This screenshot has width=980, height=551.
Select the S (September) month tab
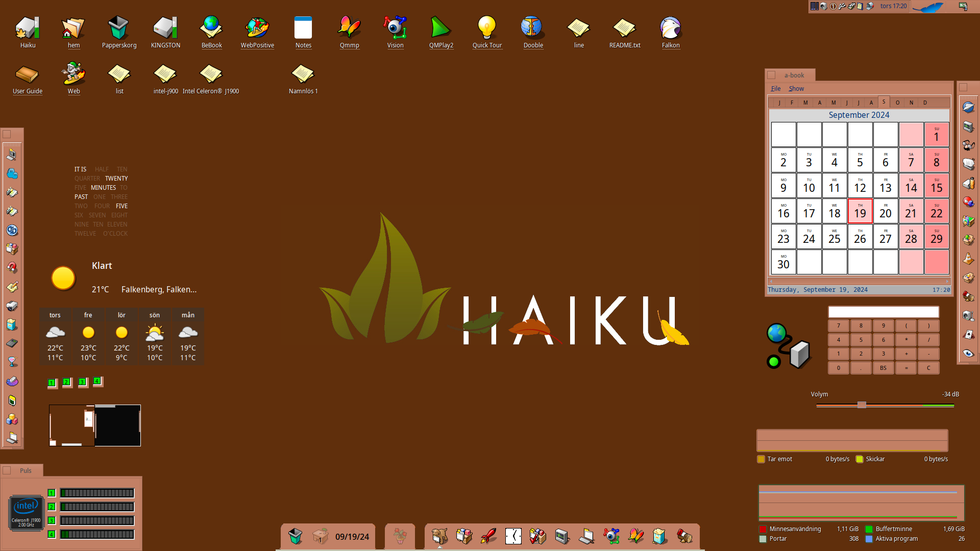(x=884, y=102)
